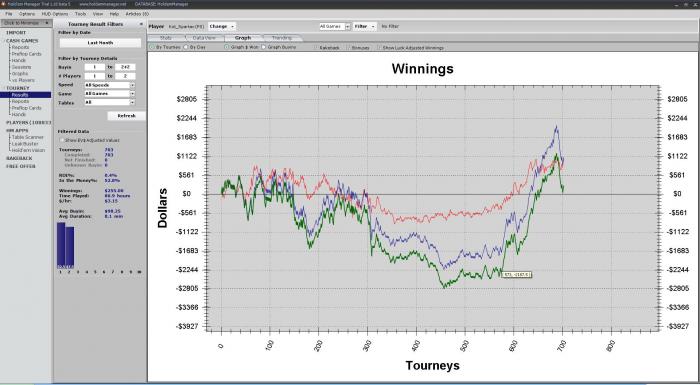The height and width of the screenshot is (385, 700).
Task: Open the Change player dropdown
Action: [x=222, y=26]
